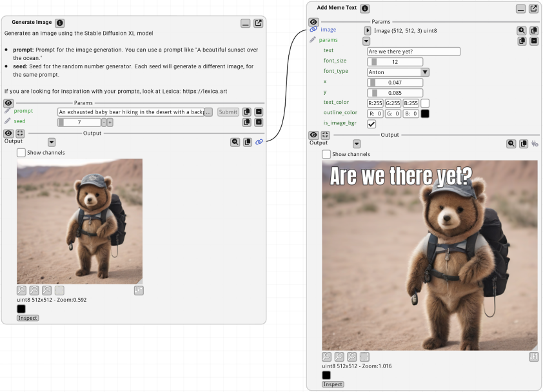Click Inspect below the meme image
Screen dimensions: 543x392
[x=332, y=384]
